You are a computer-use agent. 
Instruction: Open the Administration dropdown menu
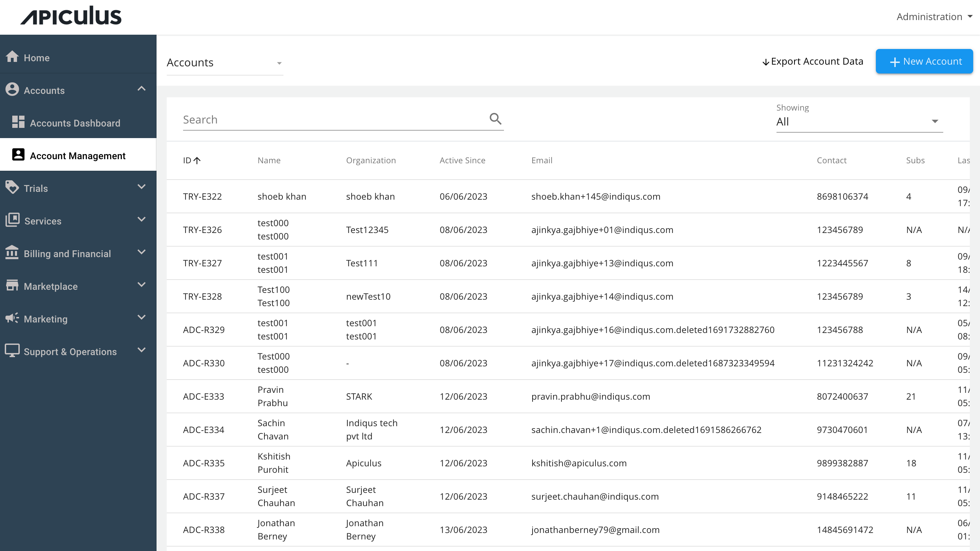(x=934, y=17)
